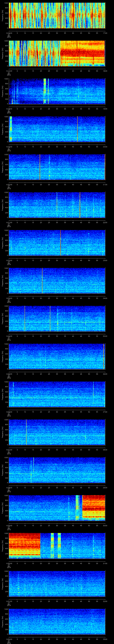Select the 20:00 end time label
The height and width of the screenshot is (644, 114).
point(105,147)
